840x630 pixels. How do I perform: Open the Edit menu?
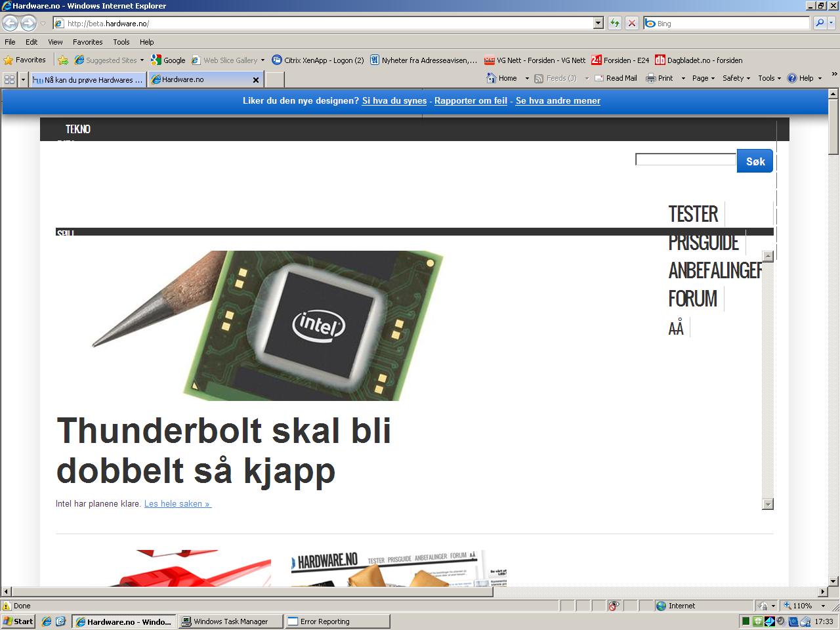coord(31,42)
